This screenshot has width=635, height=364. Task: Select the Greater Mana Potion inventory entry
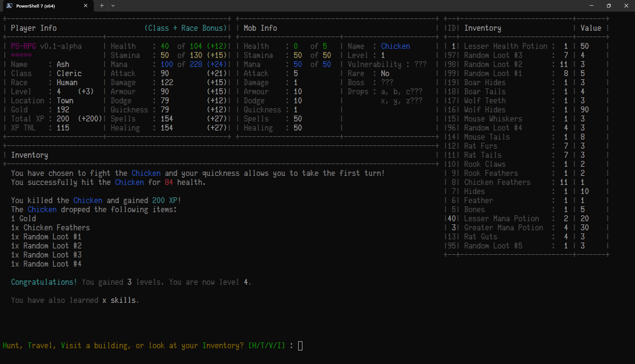pyautogui.click(x=503, y=228)
